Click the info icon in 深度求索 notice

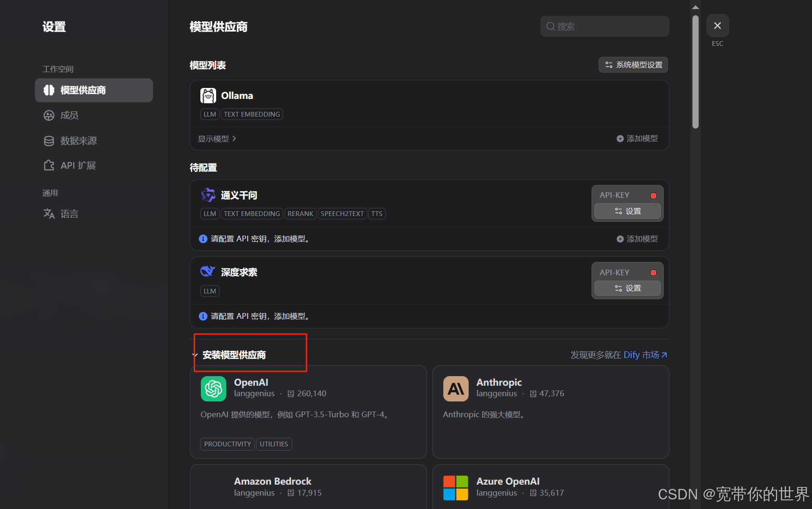click(203, 316)
